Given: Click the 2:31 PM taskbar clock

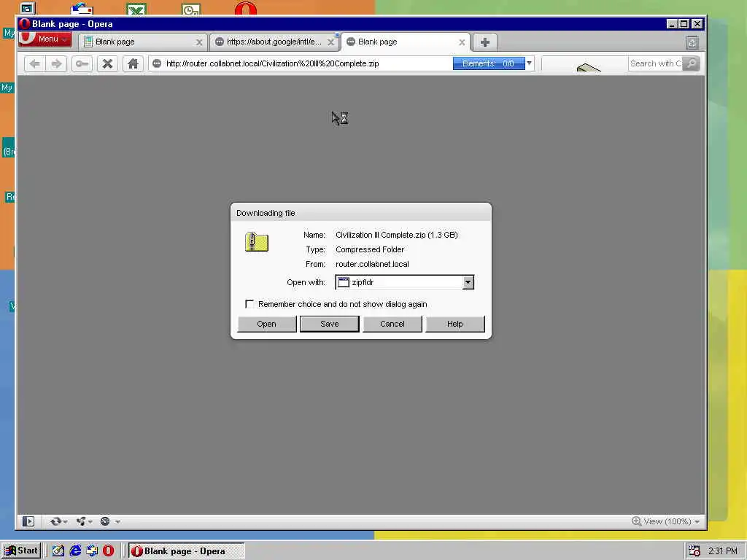Looking at the screenshot, I should pyautogui.click(x=723, y=551).
